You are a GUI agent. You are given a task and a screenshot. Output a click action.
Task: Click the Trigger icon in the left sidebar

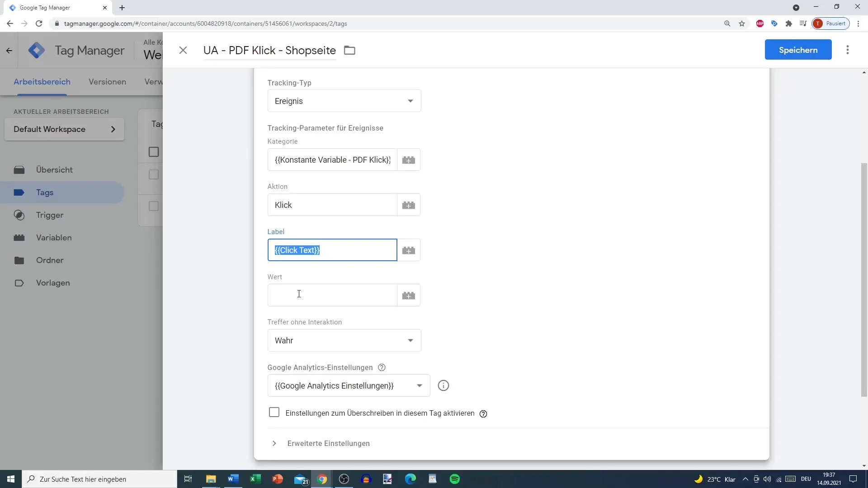[19, 215]
